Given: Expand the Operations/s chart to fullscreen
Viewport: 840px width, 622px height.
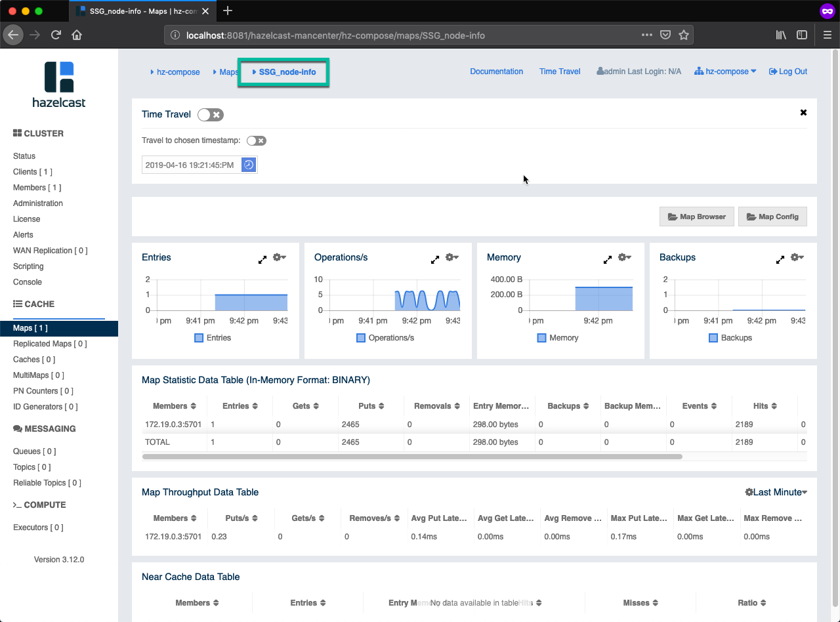Looking at the screenshot, I should (x=435, y=260).
